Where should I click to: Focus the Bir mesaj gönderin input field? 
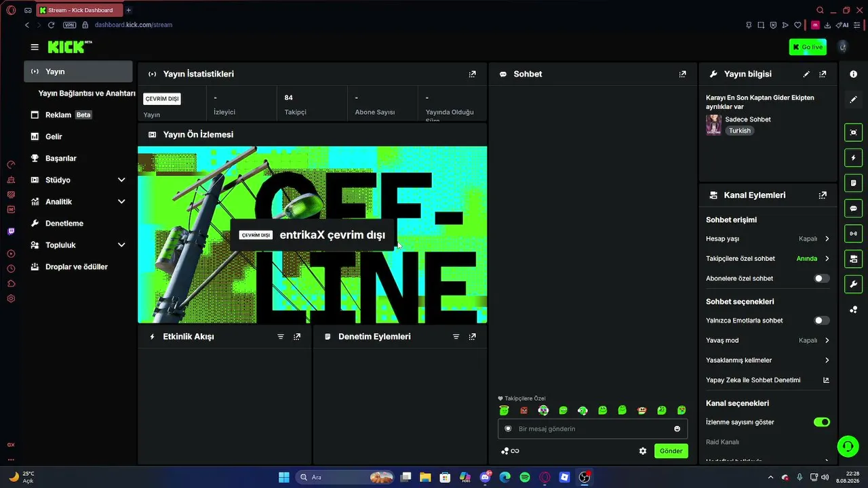click(593, 428)
